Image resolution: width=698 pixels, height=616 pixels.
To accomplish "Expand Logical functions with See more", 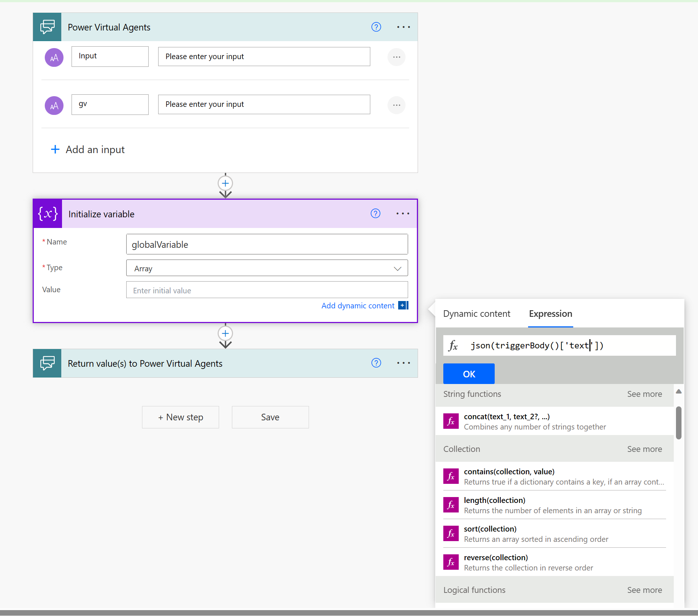I will tap(644, 590).
